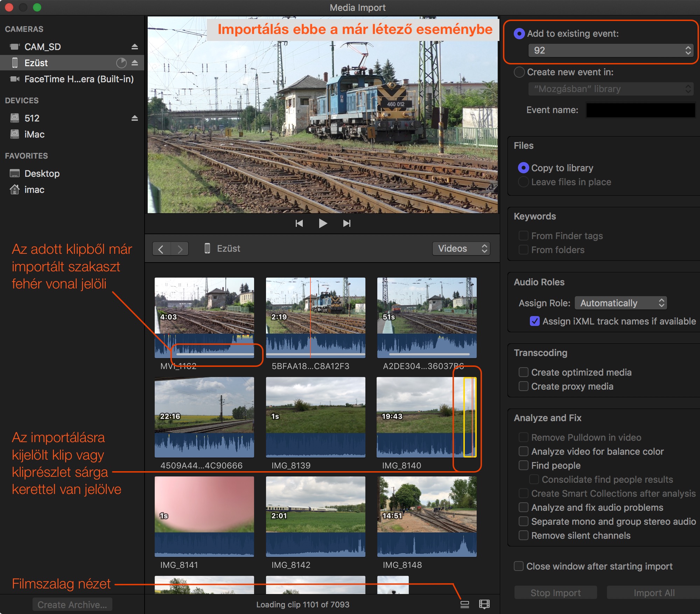Open the existing event 92 dropdown
This screenshot has width=700, height=614.
611,50
